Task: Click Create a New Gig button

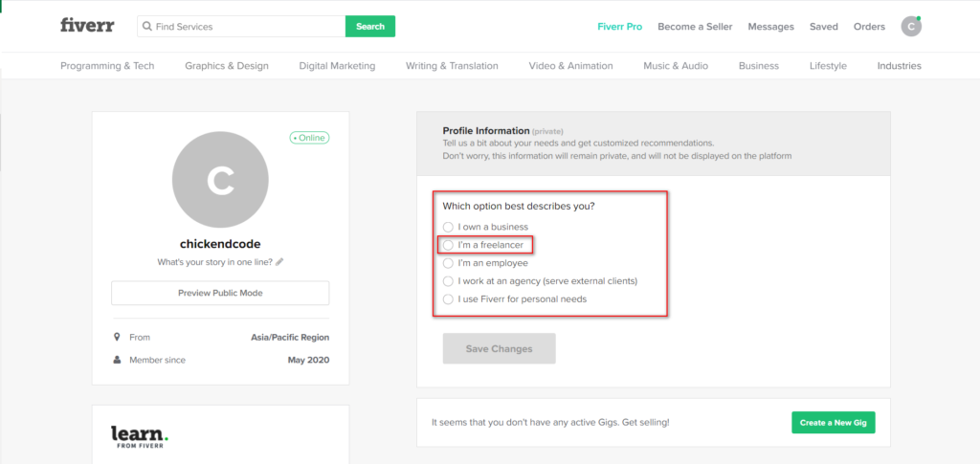Action: pyautogui.click(x=834, y=423)
